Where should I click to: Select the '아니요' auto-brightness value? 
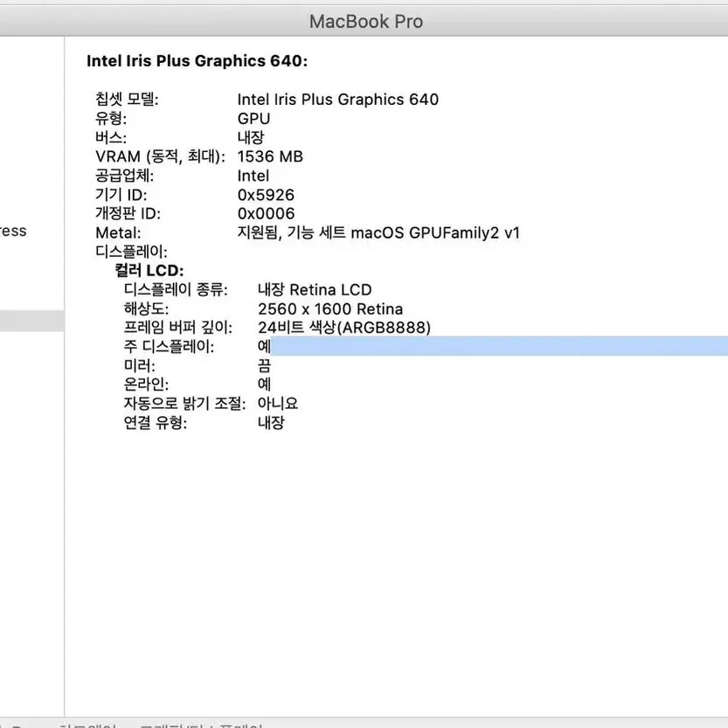pyautogui.click(x=278, y=403)
